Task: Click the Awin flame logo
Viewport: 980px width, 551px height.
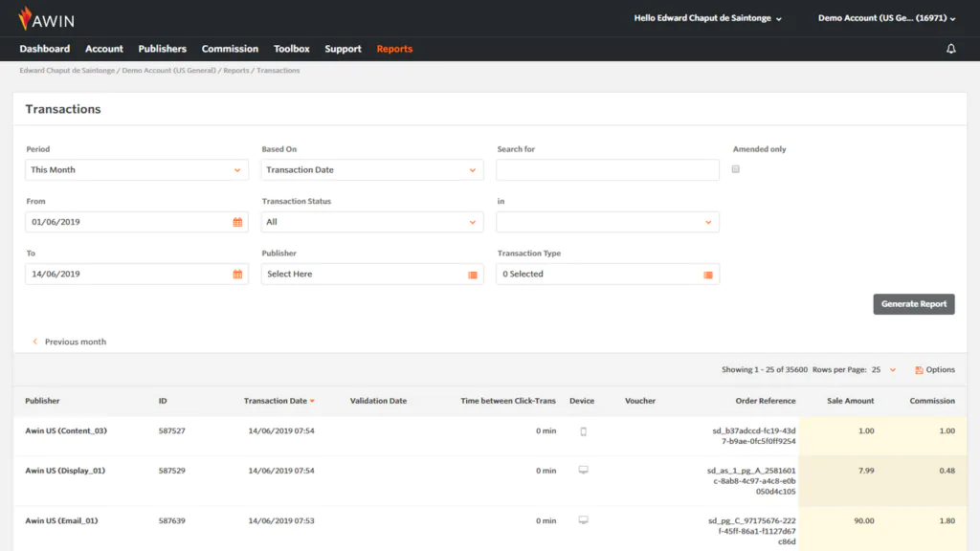Action: (x=24, y=19)
